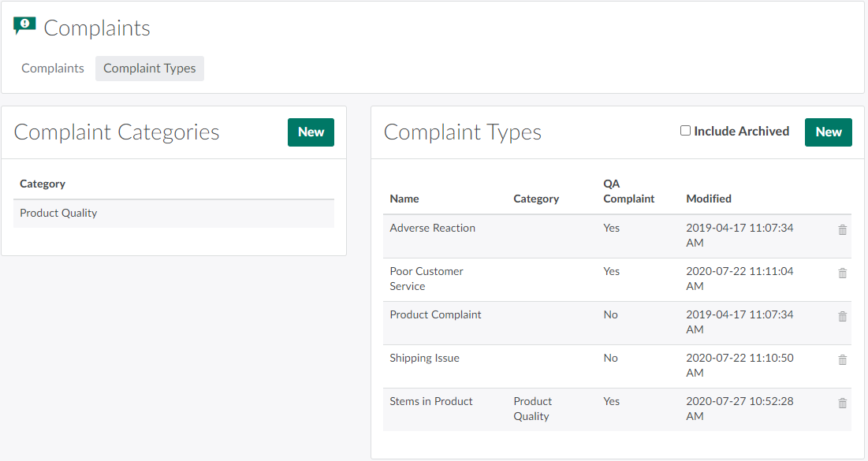This screenshot has width=868, height=461.
Task: Add a new complaint type
Action: click(x=828, y=132)
